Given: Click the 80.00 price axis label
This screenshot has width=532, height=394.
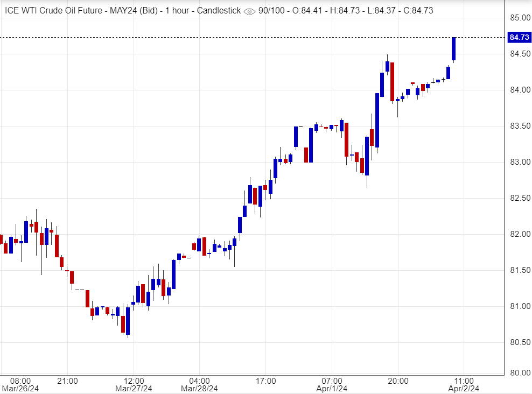Looking at the screenshot, I should pyautogui.click(x=519, y=372).
